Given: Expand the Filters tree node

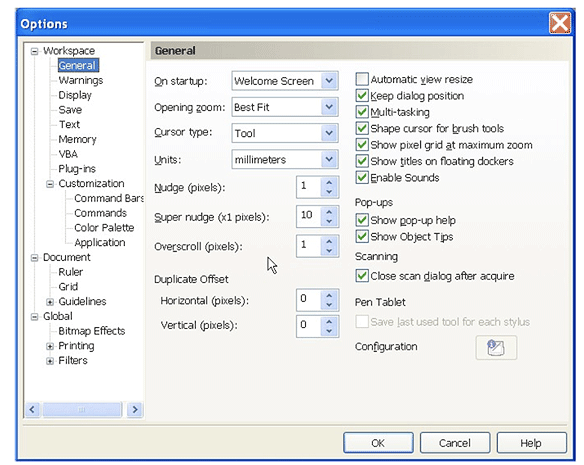Looking at the screenshot, I should click(50, 361).
